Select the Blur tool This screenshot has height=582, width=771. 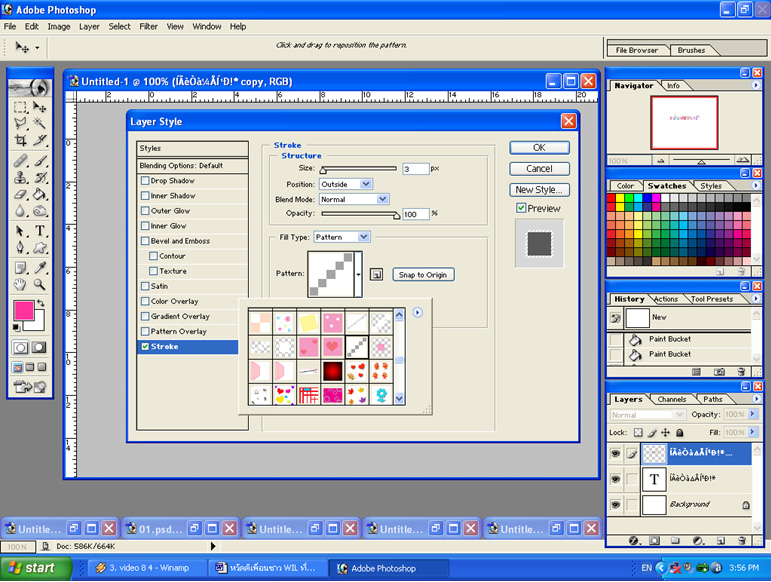coord(20,211)
